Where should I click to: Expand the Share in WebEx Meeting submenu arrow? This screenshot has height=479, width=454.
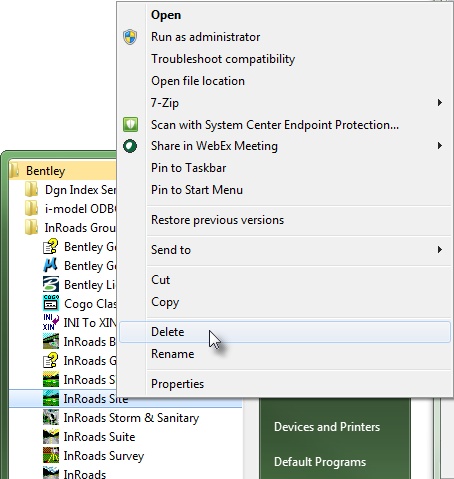click(440, 146)
